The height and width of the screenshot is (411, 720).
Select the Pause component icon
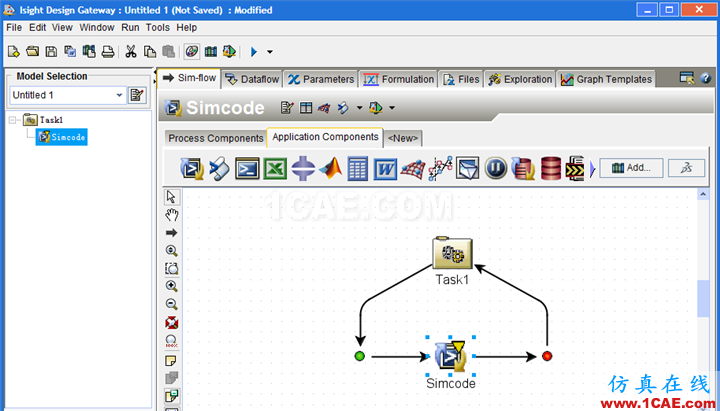(x=496, y=169)
